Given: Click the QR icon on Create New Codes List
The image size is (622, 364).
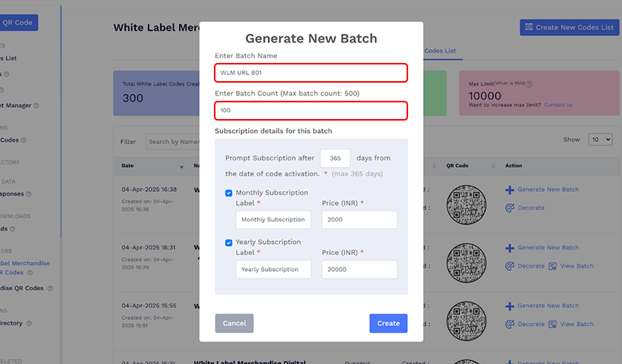Looking at the screenshot, I should pyautogui.click(x=528, y=27).
